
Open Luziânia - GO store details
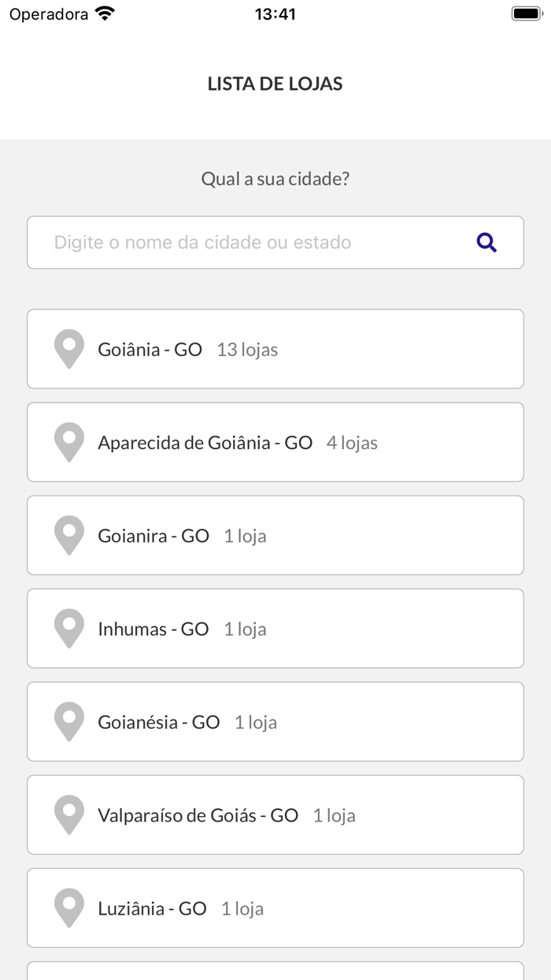(275, 908)
